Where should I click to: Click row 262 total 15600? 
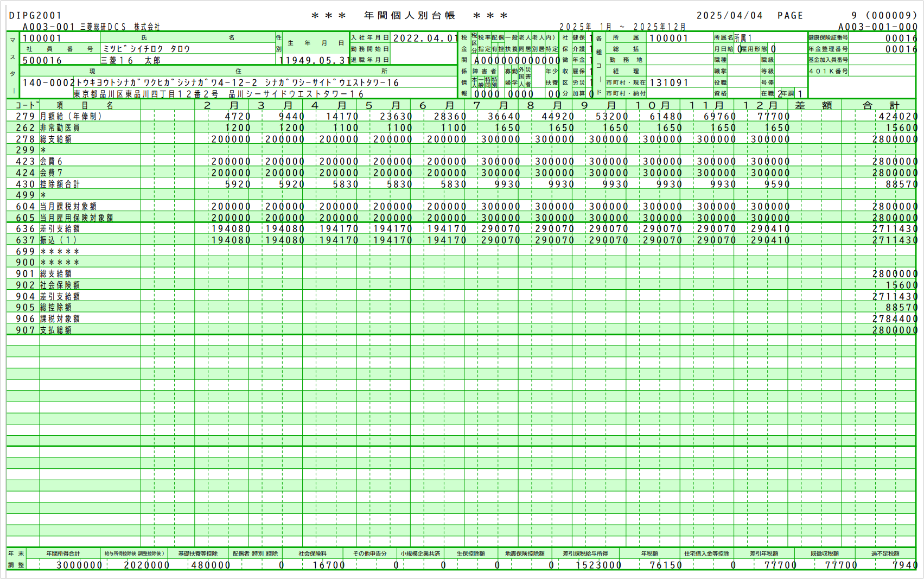click(902, 128)
